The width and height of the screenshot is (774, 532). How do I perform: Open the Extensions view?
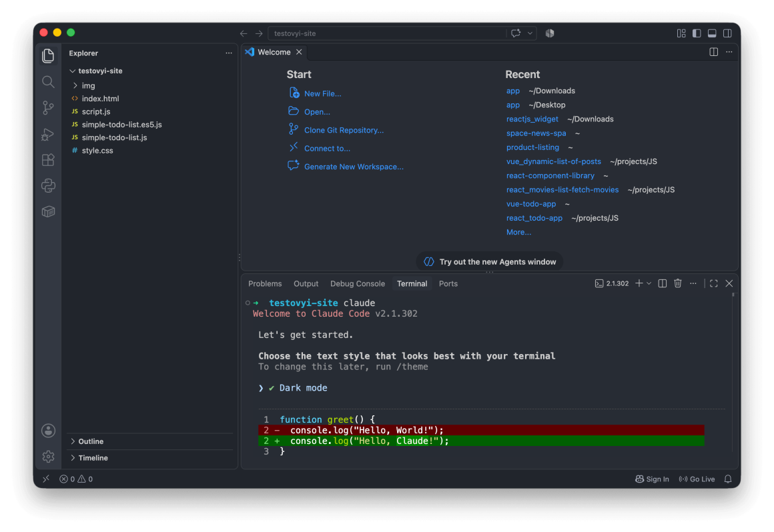(x=48, y=160)
